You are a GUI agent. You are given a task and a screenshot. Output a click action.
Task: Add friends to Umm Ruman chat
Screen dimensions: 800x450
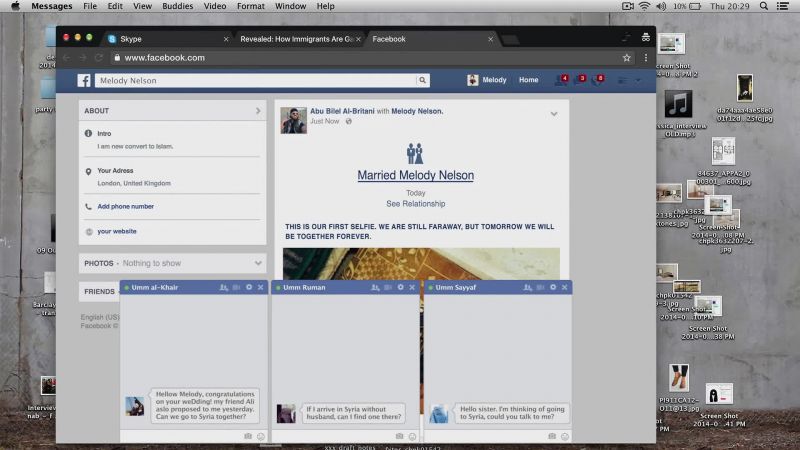(x=376, y=287)
